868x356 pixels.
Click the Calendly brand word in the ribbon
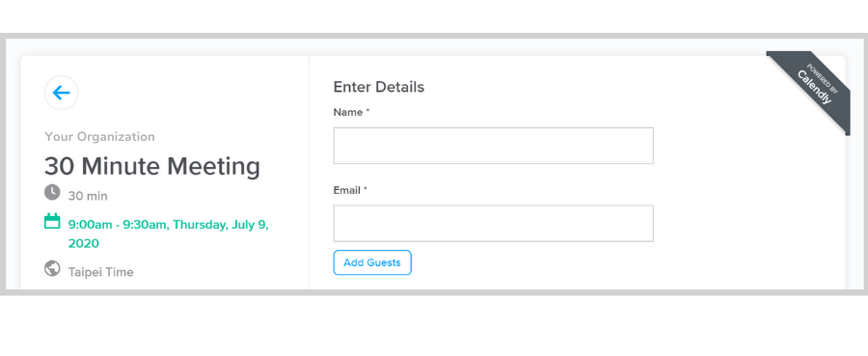814,88
